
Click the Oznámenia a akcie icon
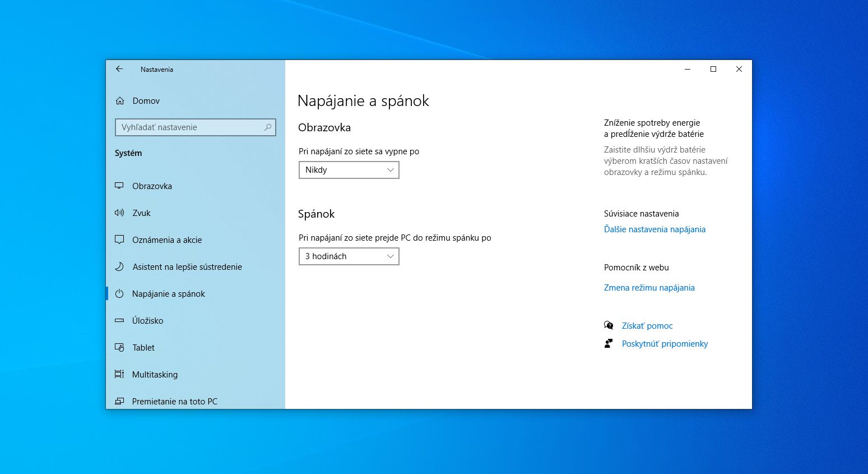[119, 240]
